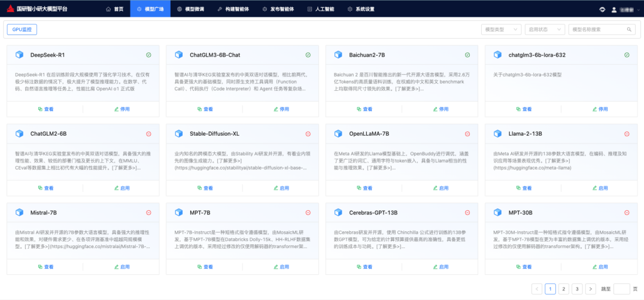Image resolution: width=644 pixels, height=300 pixels.
Task: Click the green enabled status icon on DeepSeek-R1
Action: (x=148, y=55)
